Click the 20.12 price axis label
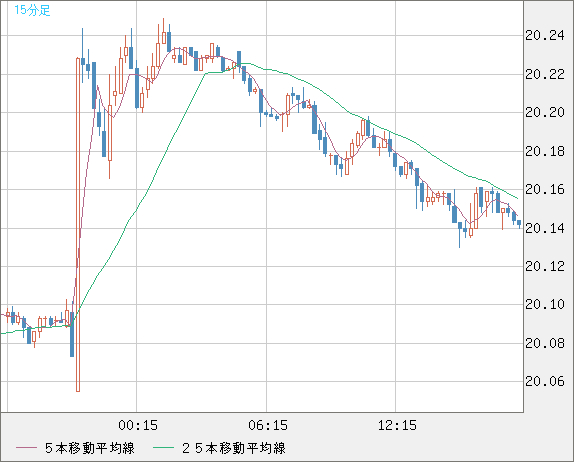 (545, 266)
